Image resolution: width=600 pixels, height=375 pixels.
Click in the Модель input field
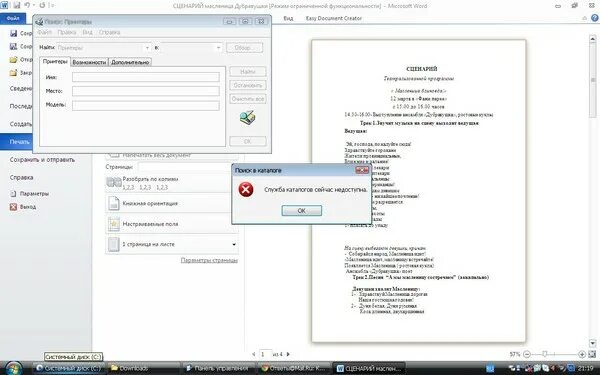pos(146,105)
